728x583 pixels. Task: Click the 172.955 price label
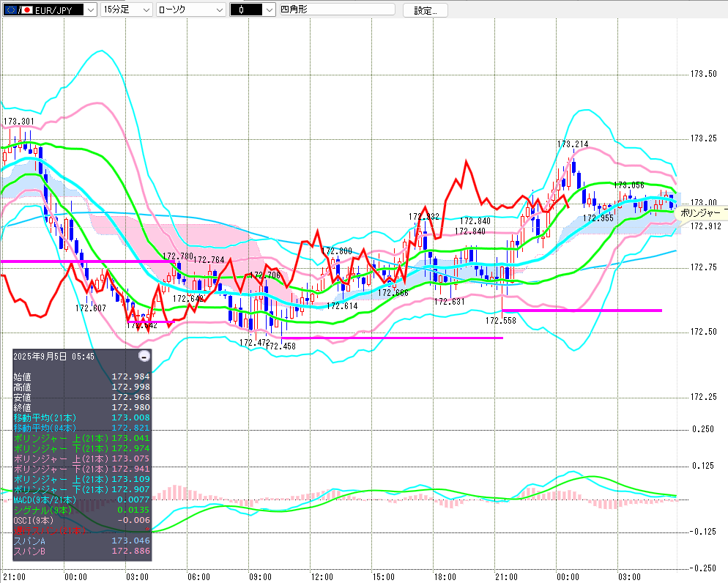coord(598,218)
